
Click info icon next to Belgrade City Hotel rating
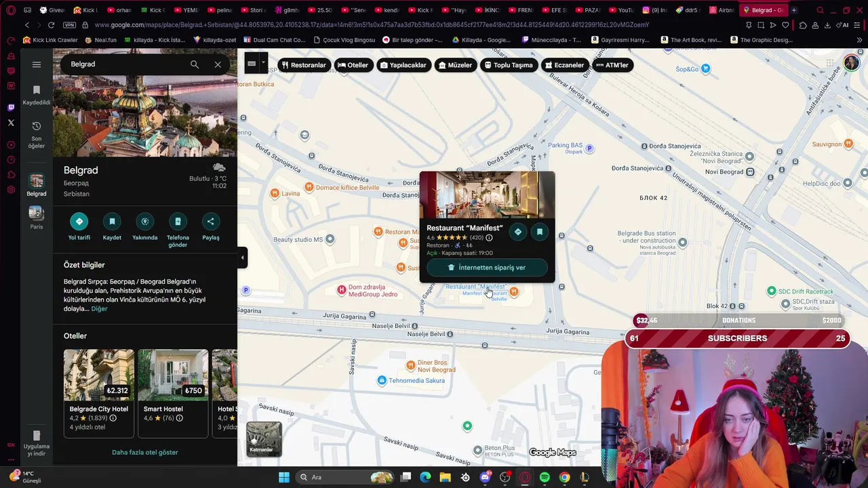click(x=113, y=418)
